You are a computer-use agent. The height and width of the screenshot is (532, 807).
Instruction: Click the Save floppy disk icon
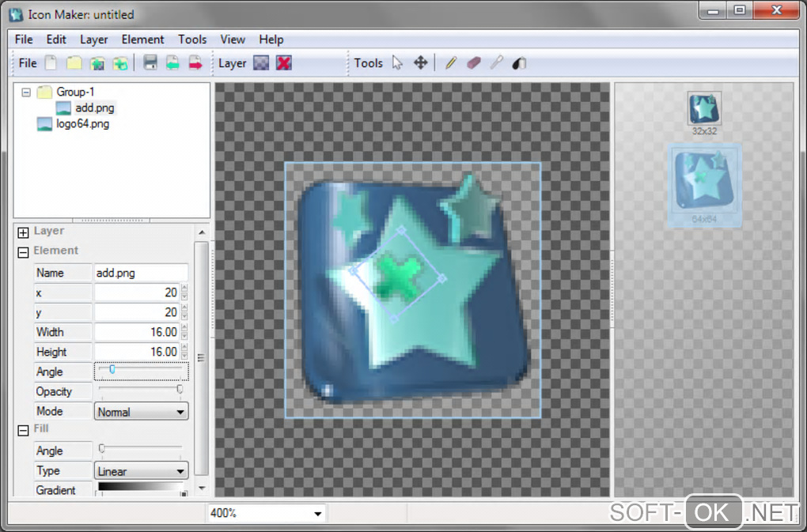(150, 63)
